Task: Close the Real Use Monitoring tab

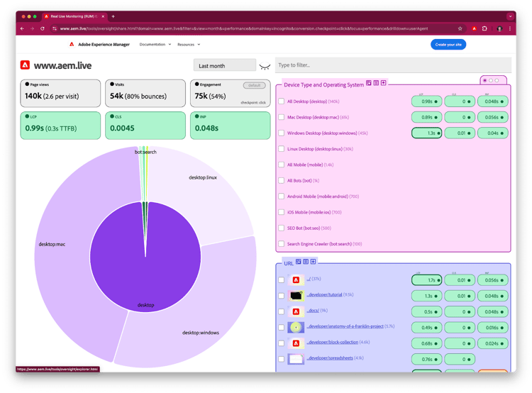Action: [103, 16]
